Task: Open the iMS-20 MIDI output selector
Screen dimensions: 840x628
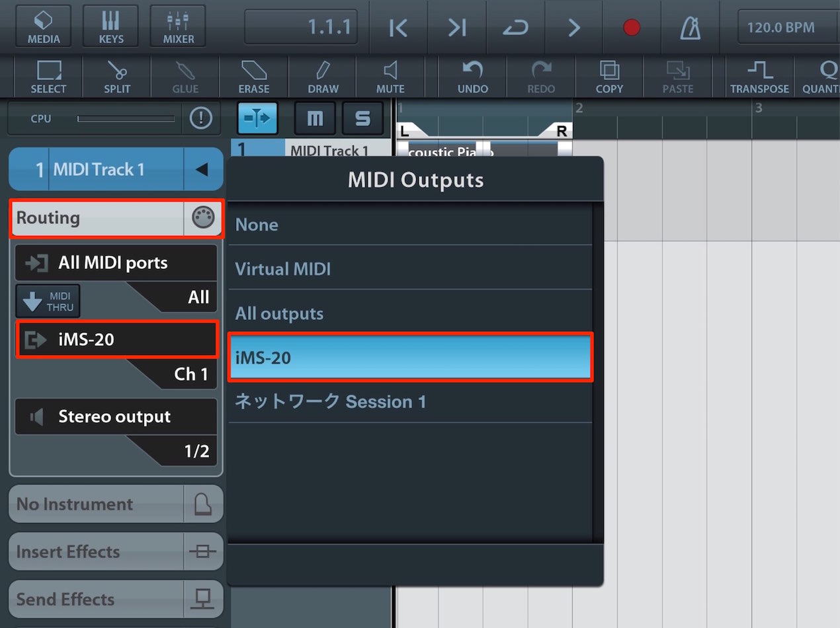Action: click(x=116, y=339)
